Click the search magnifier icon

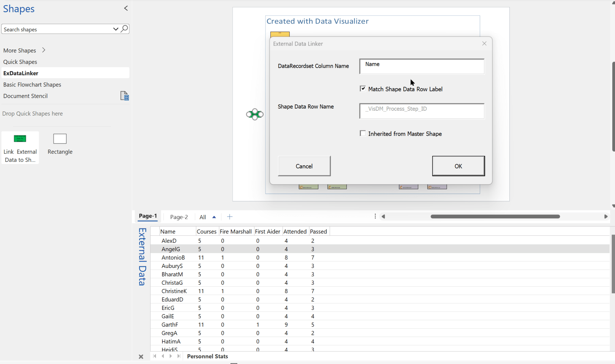[x=124, y=29]
